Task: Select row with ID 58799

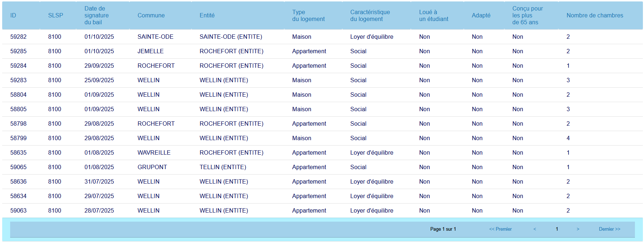Action: [18, 138]
